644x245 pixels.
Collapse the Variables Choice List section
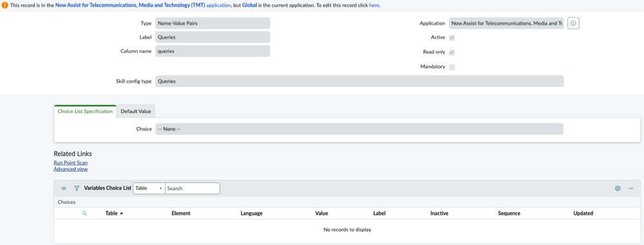coord(631,188)
